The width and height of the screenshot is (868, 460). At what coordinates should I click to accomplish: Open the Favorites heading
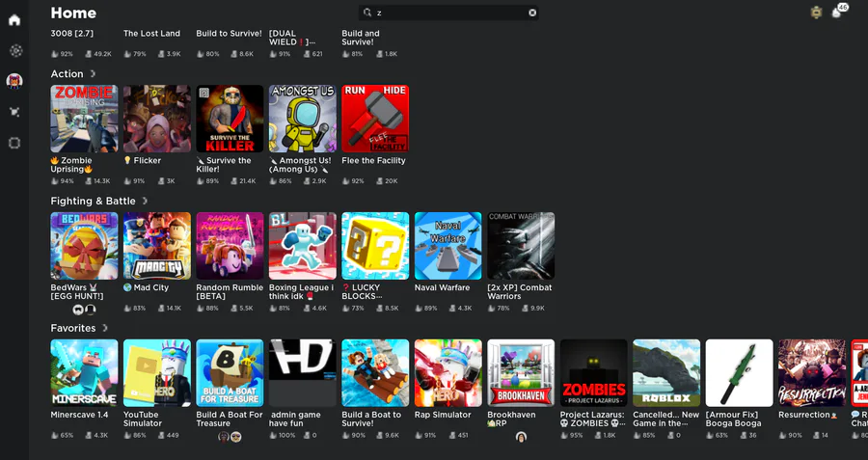tap(73, 328)
